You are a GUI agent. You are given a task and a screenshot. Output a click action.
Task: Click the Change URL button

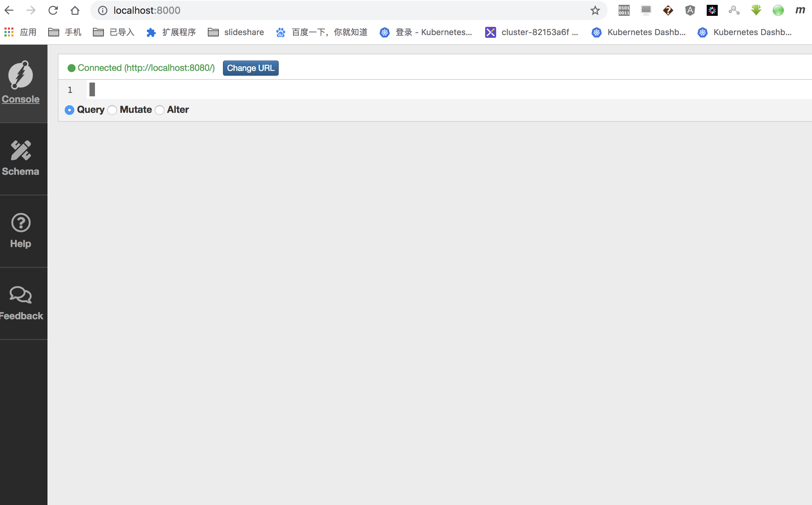[251, 68]
